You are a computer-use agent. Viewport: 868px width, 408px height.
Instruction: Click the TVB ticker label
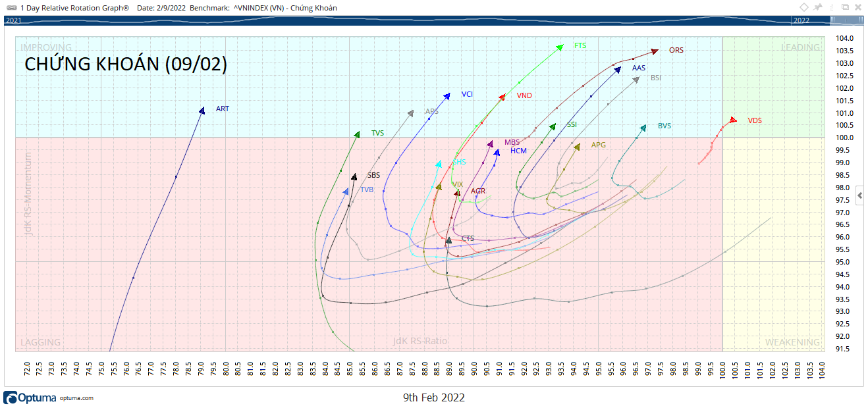click(367, 190)
